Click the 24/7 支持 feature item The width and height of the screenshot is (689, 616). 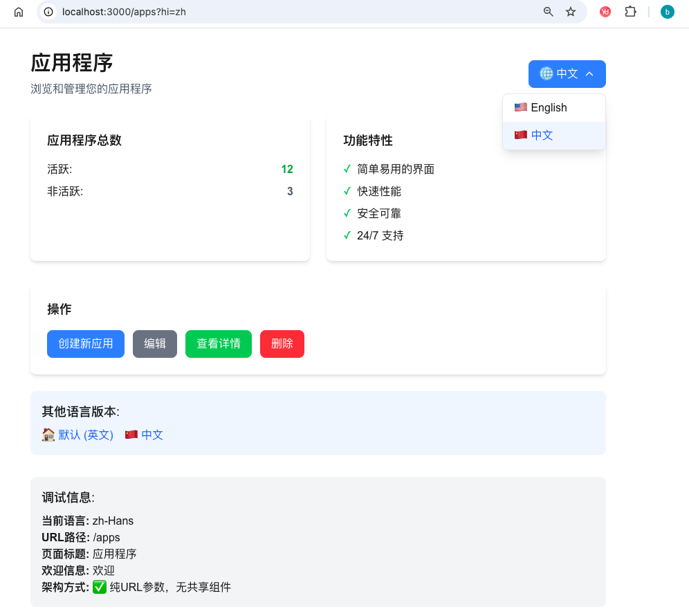(380, 235)
